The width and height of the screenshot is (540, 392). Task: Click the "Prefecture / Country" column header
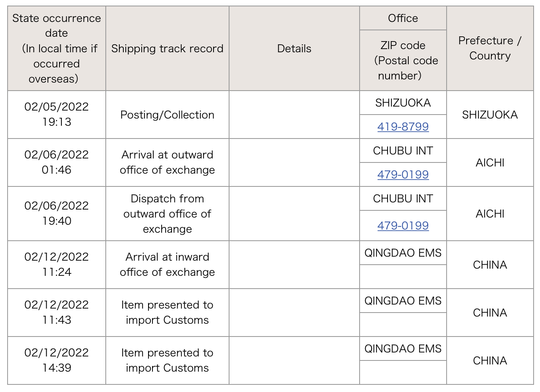tap(490, 48)
